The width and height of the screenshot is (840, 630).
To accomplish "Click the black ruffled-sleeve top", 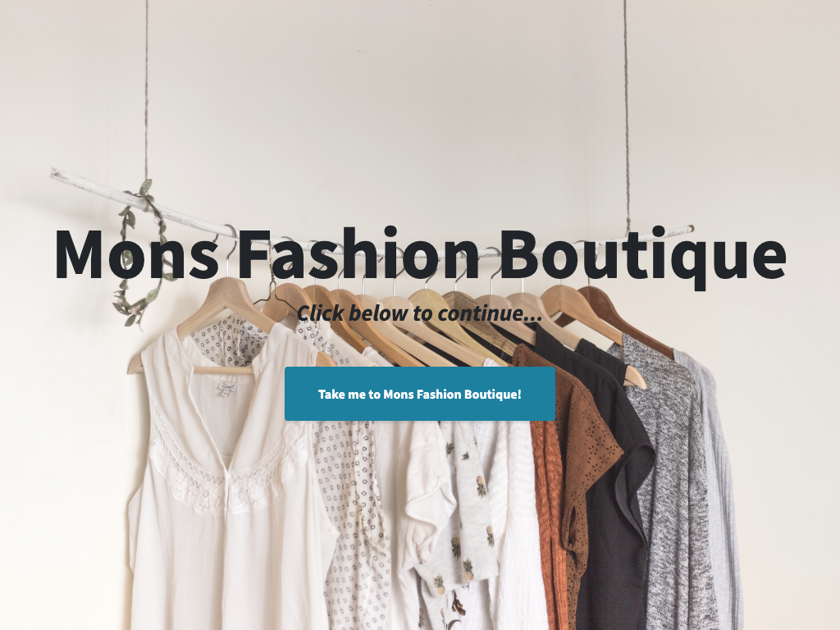I will (616, 482).
